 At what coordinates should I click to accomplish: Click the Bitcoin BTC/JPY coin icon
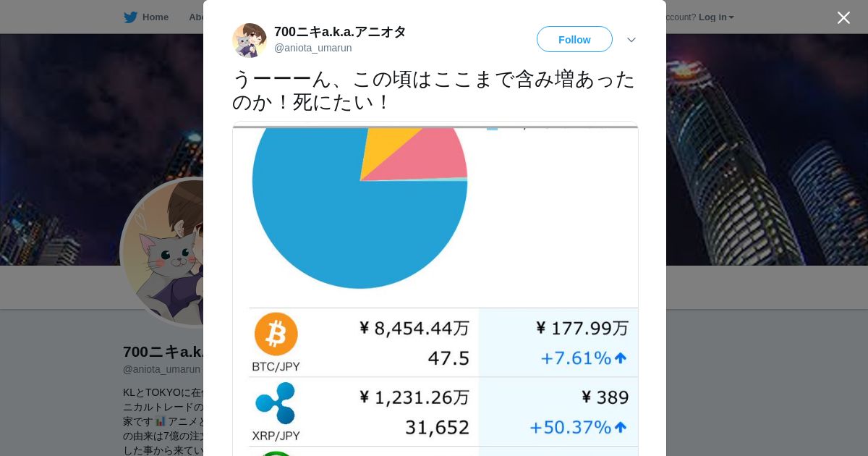[276, 334]
